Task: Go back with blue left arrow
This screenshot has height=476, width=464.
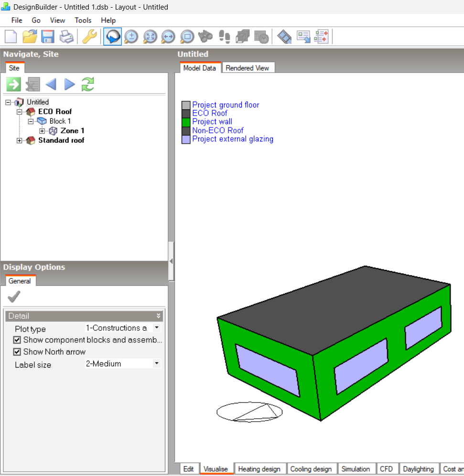Action: [x=51, y=85]
